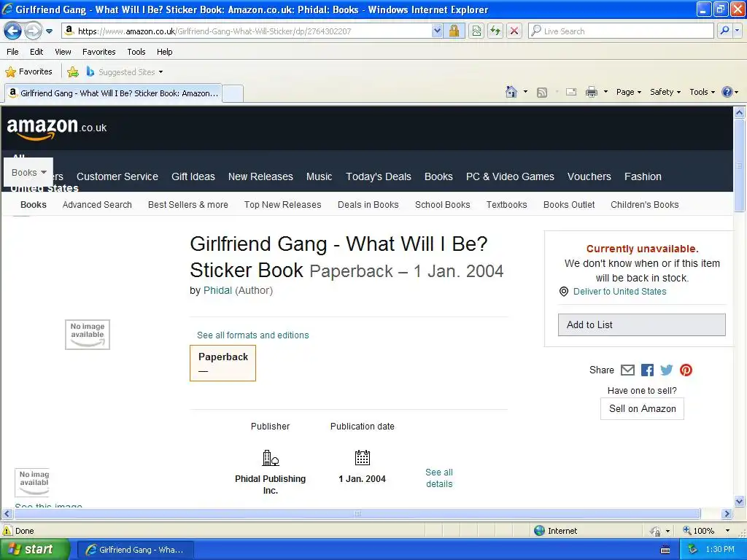This screenshot has height=560, width=747.
Task: Click the Home icon in command bar
Action: tap(511, 92)
